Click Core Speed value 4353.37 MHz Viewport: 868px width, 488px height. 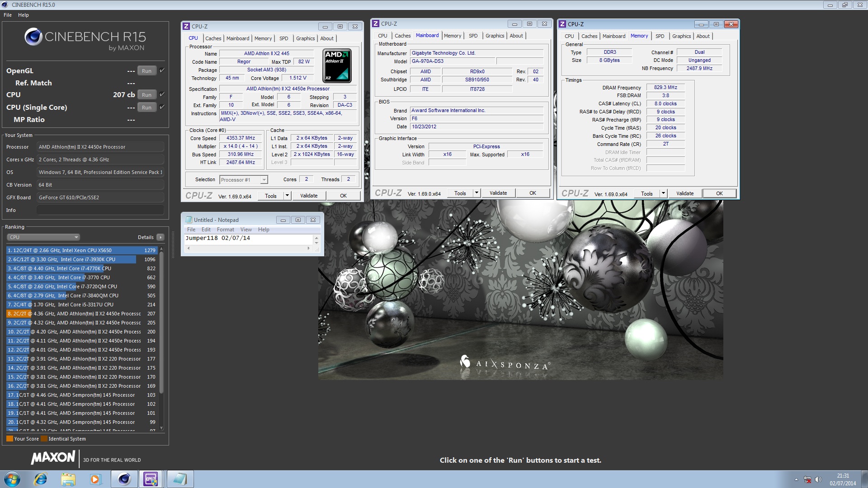coord(241,138)
